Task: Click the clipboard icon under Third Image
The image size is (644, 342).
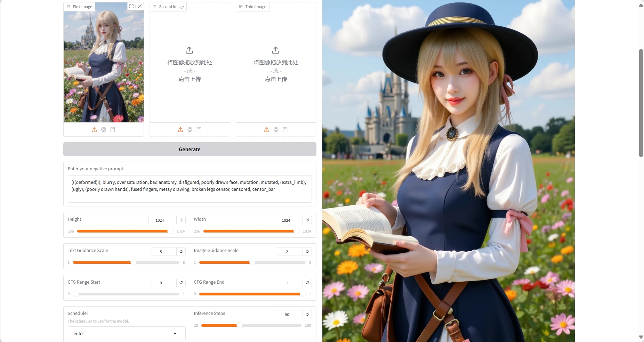Action: pyautogui.click(x=285, y=130)
